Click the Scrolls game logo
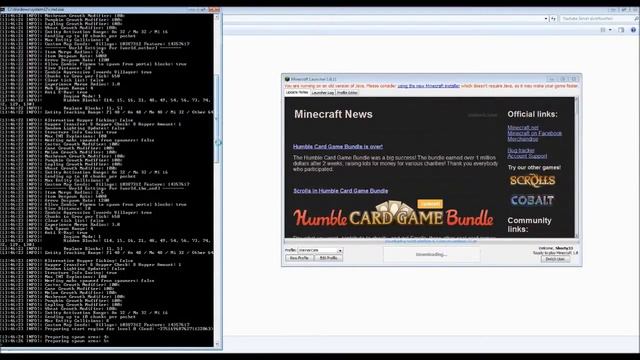Viewport: 640px width, 360px height. tap(532, 181)
